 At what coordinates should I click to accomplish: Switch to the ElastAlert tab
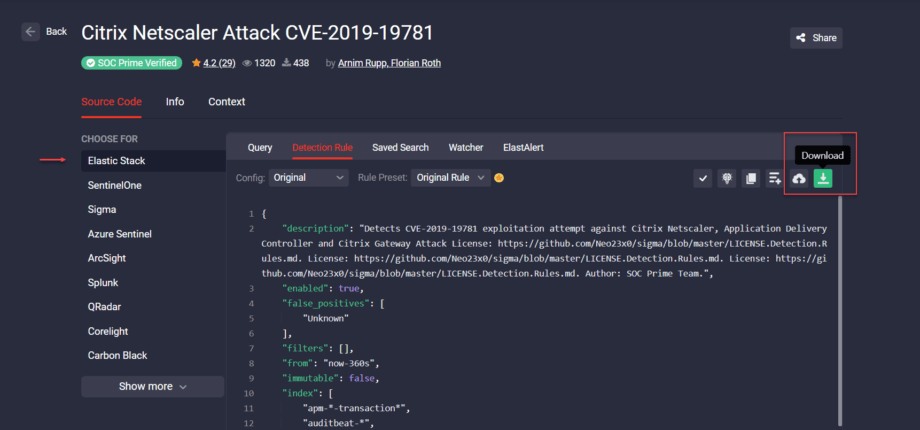coord(523,148)
